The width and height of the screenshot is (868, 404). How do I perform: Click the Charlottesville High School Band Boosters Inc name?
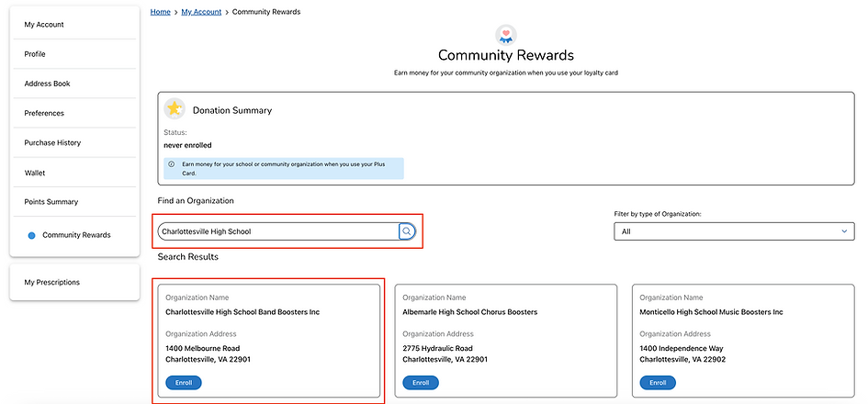[x=242, y=312]
